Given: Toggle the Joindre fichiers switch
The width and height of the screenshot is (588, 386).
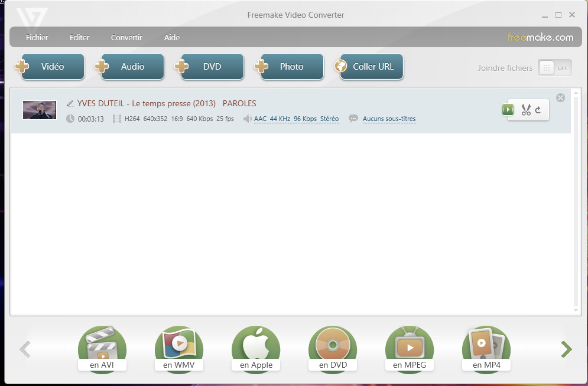Looking at the screenshot, I should (x=555, y=68).
